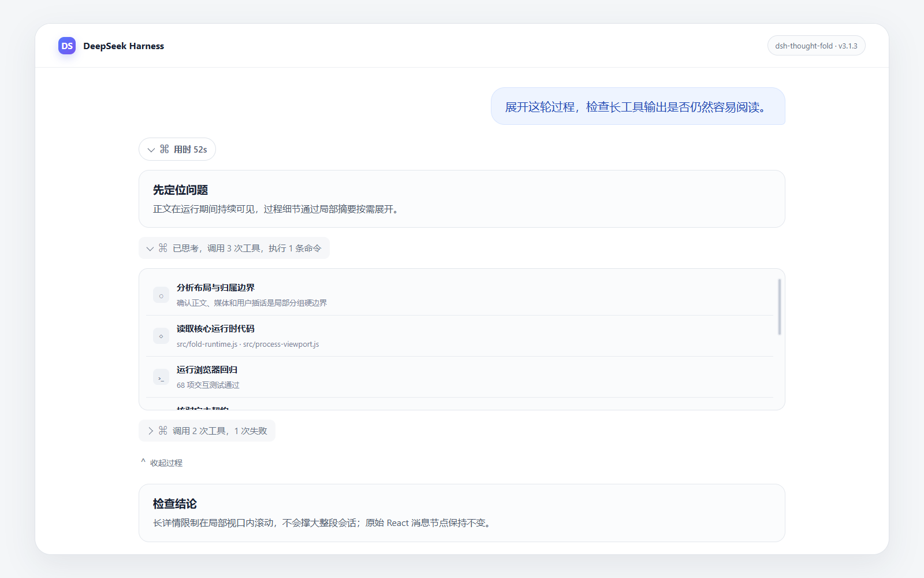
Task: Open the 运行浏览器回归 step
Action: pos(460,377)
